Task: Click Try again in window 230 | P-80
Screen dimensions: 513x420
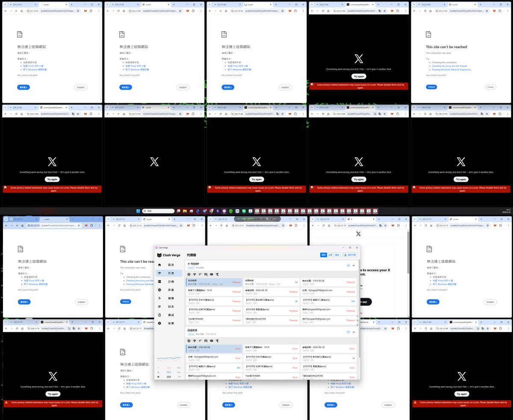Action: (461, 394)
